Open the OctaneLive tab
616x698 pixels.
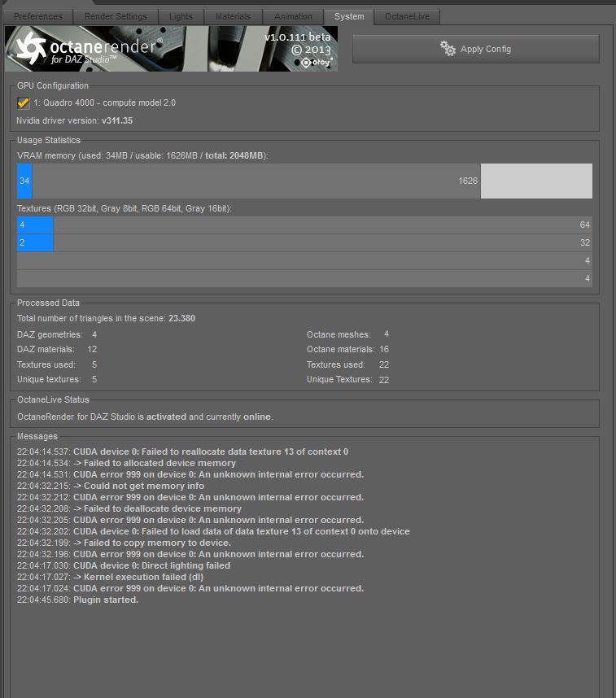click(x=407, y=16)
